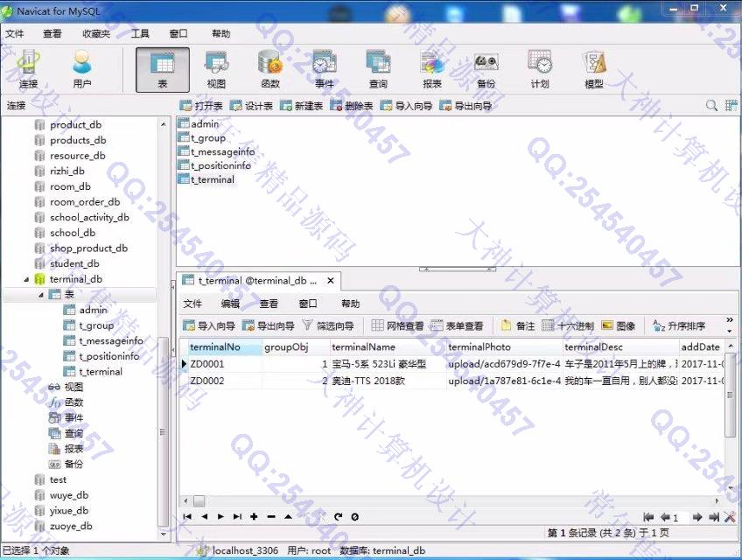
Task: Select admin table in the object list
Action: [x=199, y=124]
